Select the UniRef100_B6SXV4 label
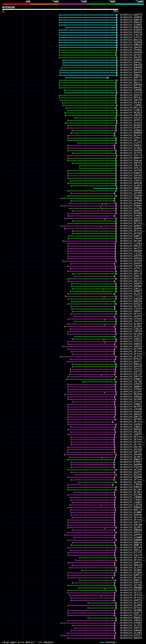 [131, 80]
